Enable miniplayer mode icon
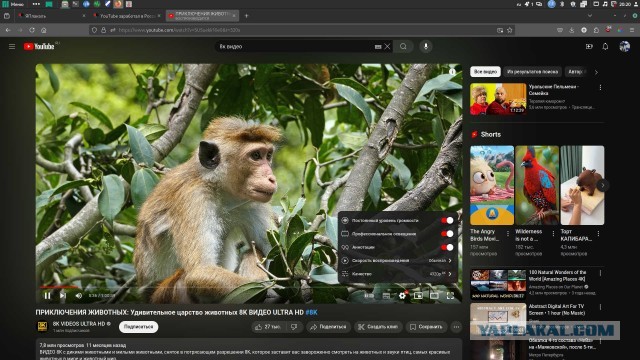This screenshot has height=360, width=640. (x=418, y=296)
